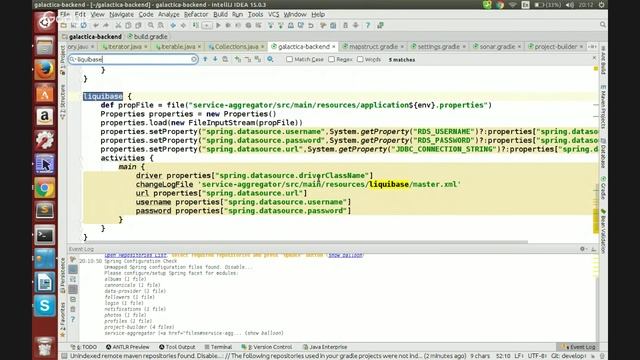Switch to the mapstruct.gradle tab

pos(373,47)
